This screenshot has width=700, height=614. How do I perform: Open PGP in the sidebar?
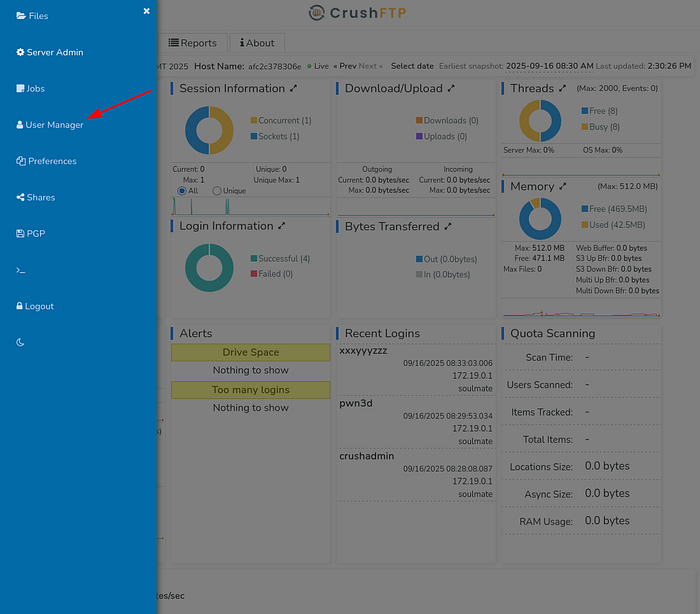coord(31,234)
